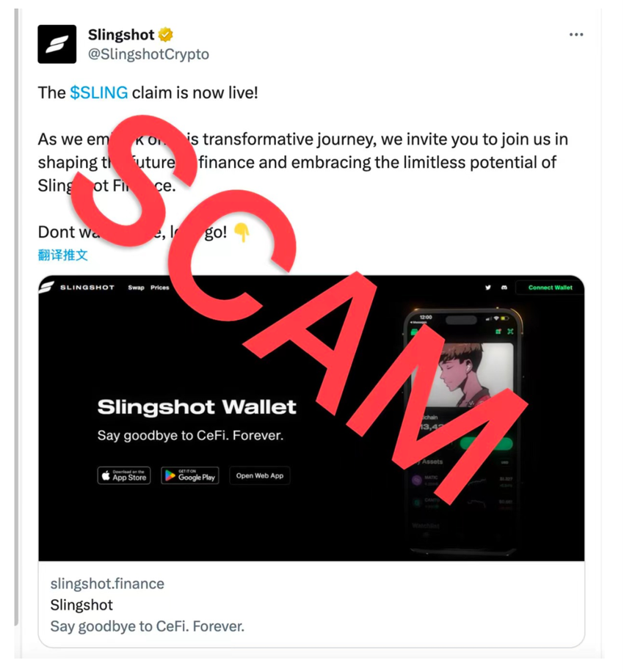Click the phone mockup image

[x=463, y=431]
